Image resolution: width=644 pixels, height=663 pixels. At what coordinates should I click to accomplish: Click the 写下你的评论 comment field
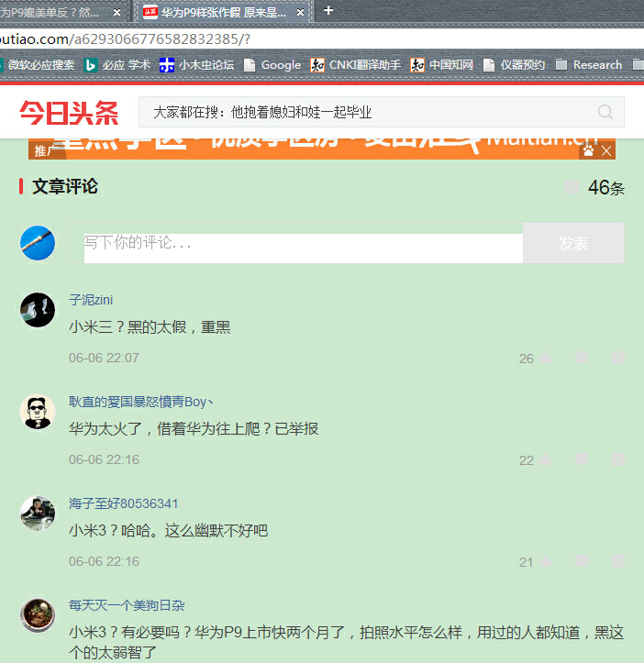coord(296,243)
